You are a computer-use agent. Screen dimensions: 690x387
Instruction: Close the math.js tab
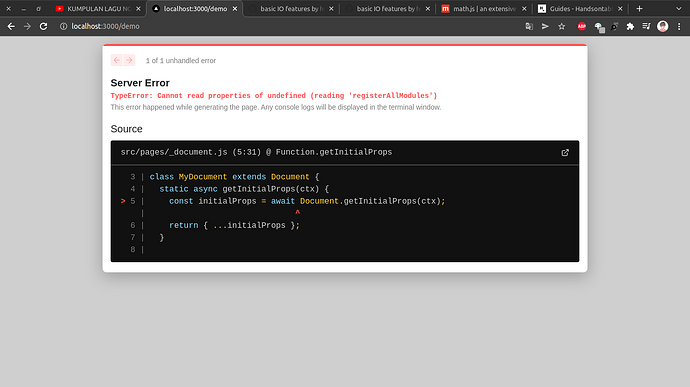click(524, 9)
